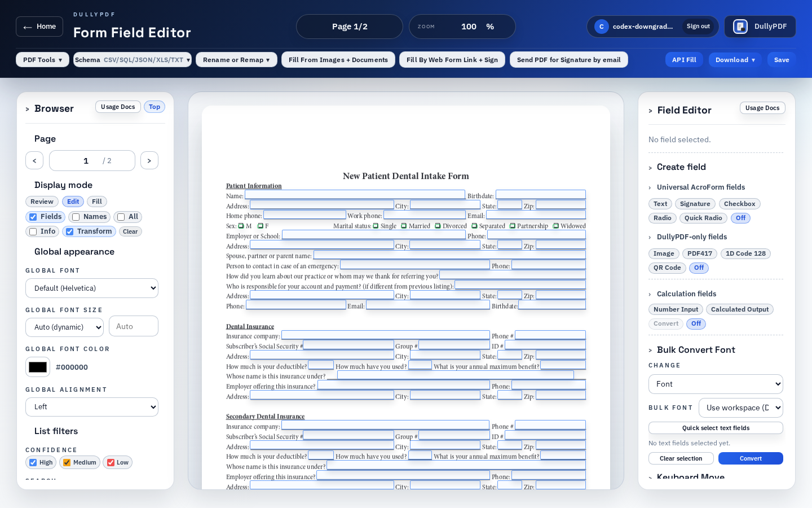Collapse Bulk Convert Font section

[650, 351]
